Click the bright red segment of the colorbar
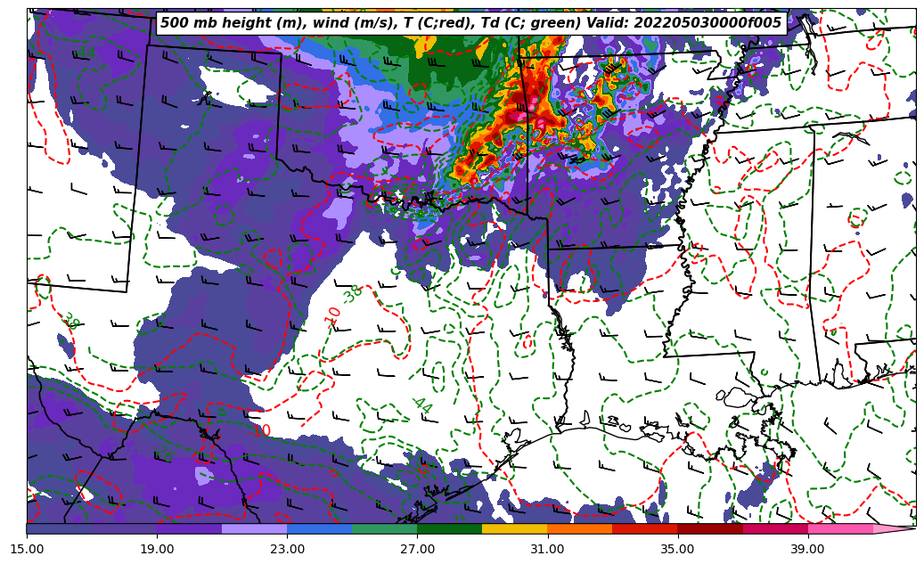This screenshot has height=564, width=924. pyautogui.click(x=645, y=528)
